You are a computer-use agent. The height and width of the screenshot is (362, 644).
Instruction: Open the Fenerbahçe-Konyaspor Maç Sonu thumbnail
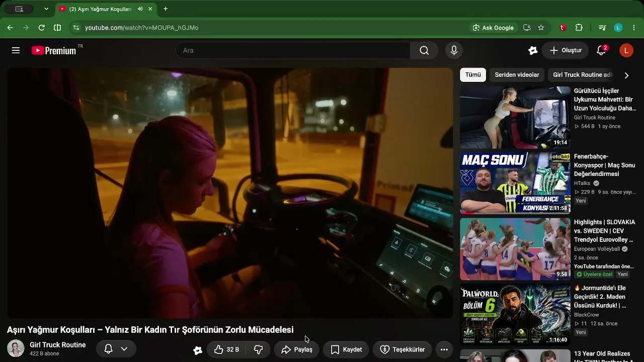coord(515,184)
